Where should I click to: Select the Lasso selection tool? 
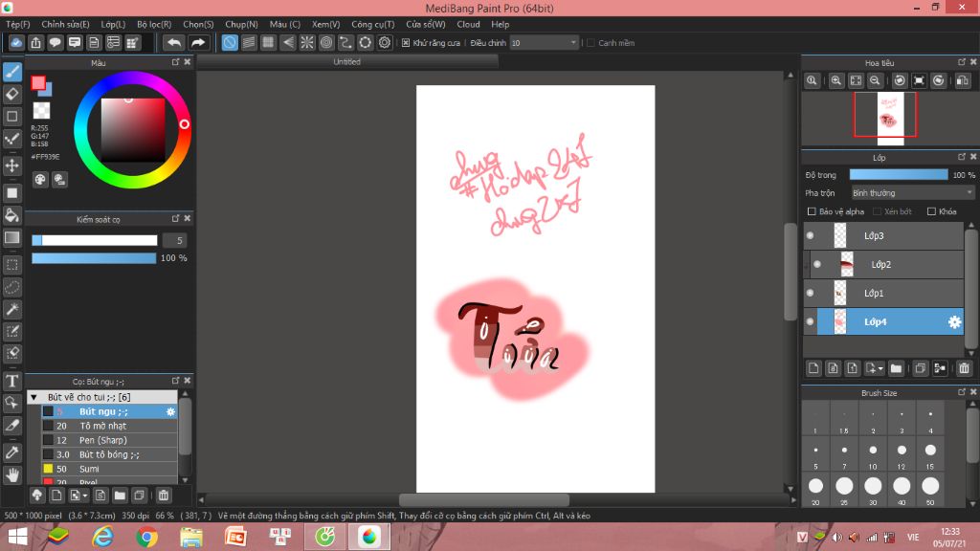(x=11, y=287)
